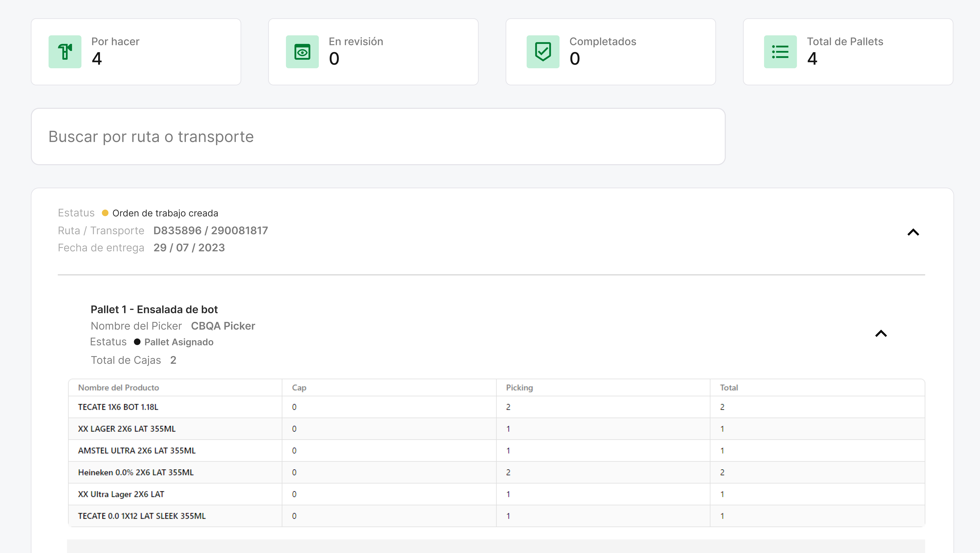Select the AMSTEL ULTRA 2X6 LAT 355ML row

(496, 451)
